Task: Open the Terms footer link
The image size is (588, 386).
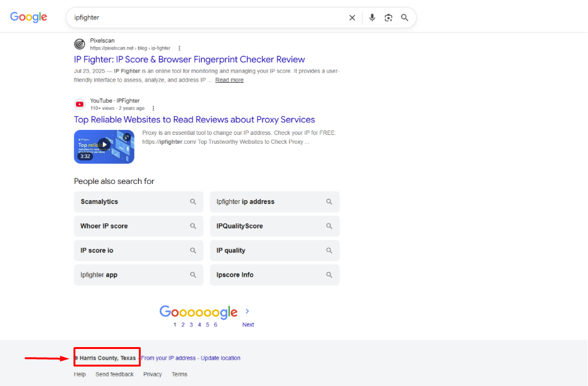Action: 179,374
